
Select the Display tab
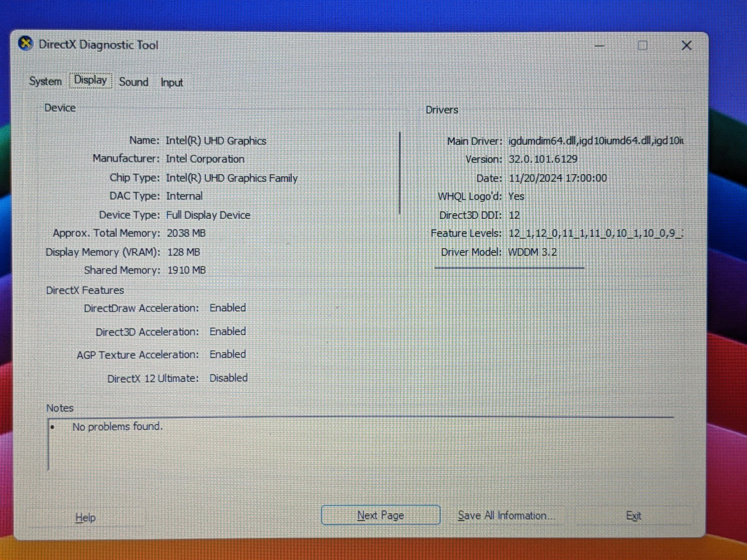point(91,80)
